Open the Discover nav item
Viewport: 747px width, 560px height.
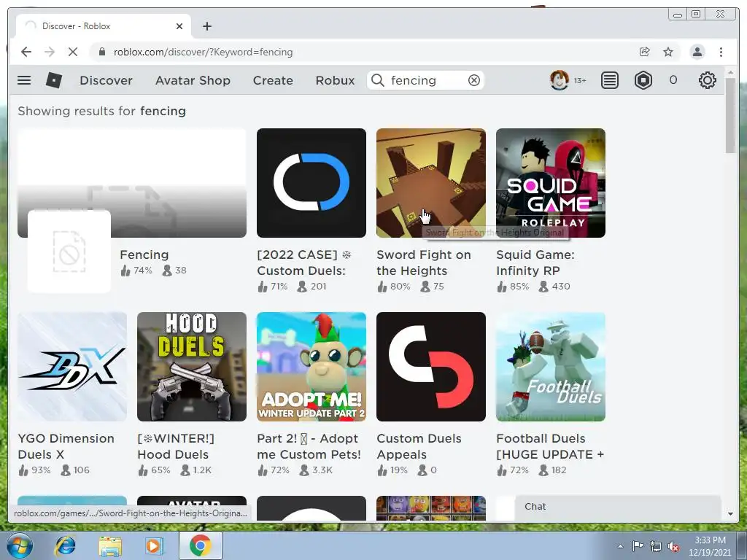coord(106,80)
